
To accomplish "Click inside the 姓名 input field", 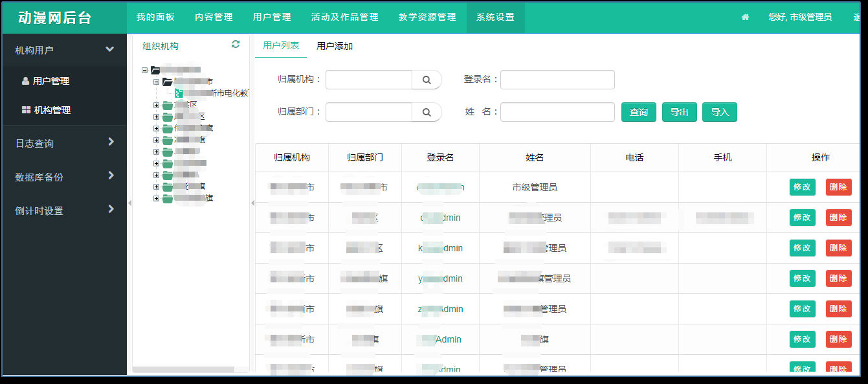I will pyautogui.click(x=557, y=111).
